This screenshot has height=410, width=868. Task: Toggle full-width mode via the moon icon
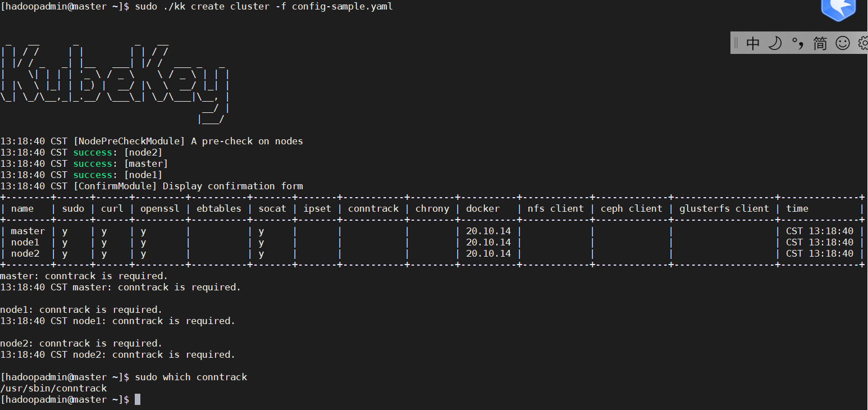tap(775, 43)
